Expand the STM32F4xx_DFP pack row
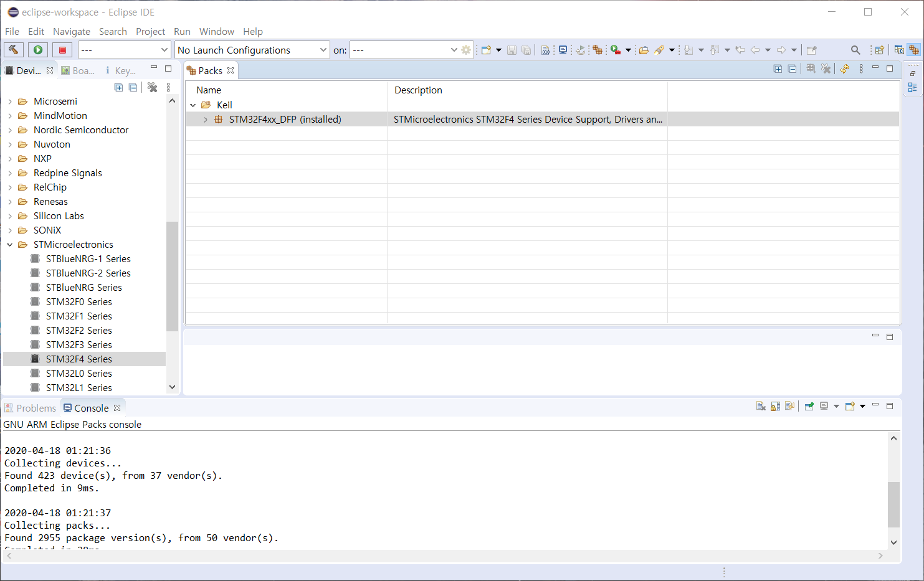The image size is (924, 581). (x=206, y=119)
